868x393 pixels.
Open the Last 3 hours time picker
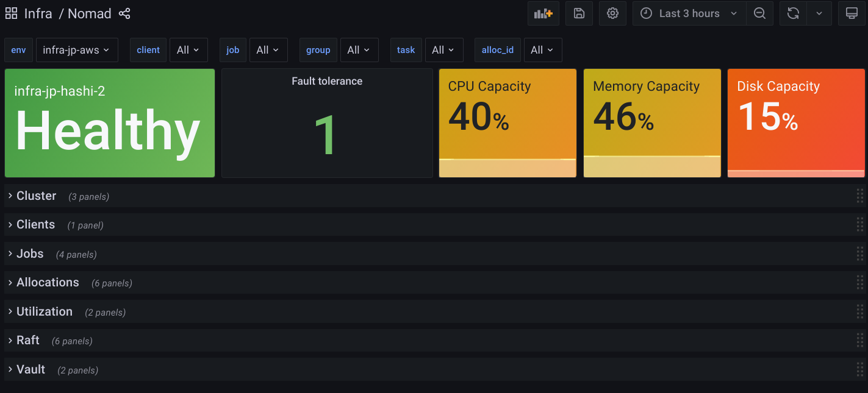point(689,13)
